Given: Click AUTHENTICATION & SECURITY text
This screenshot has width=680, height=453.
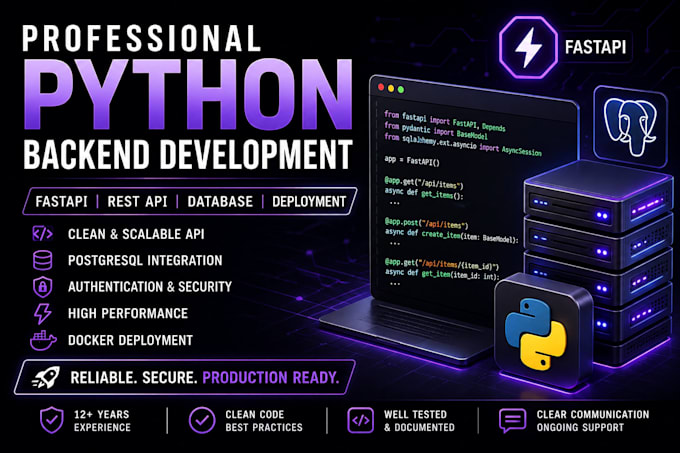Looking at the screenshot, I should (150, 287).
